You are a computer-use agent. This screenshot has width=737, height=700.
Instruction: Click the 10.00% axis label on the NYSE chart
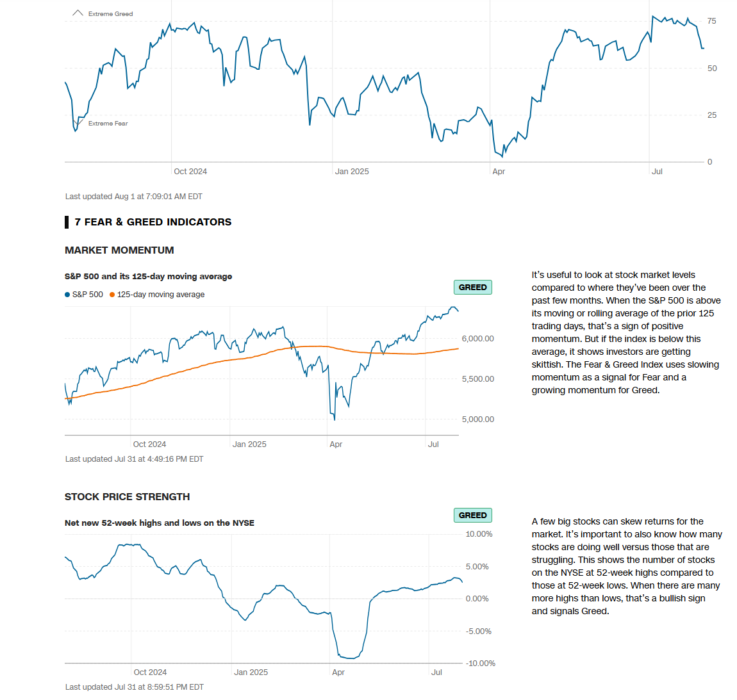click(479, 534)
